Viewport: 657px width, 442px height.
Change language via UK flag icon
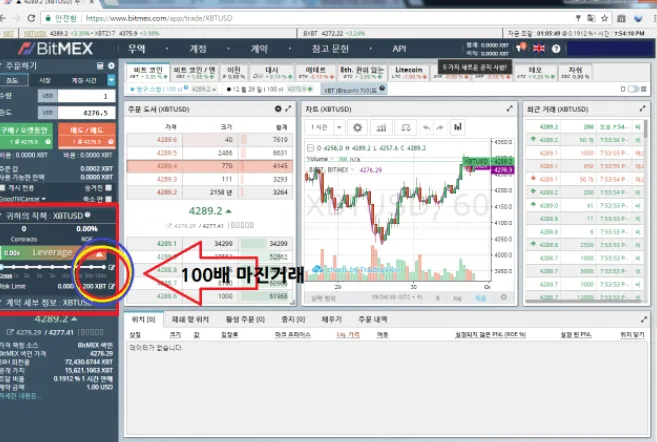539,48
